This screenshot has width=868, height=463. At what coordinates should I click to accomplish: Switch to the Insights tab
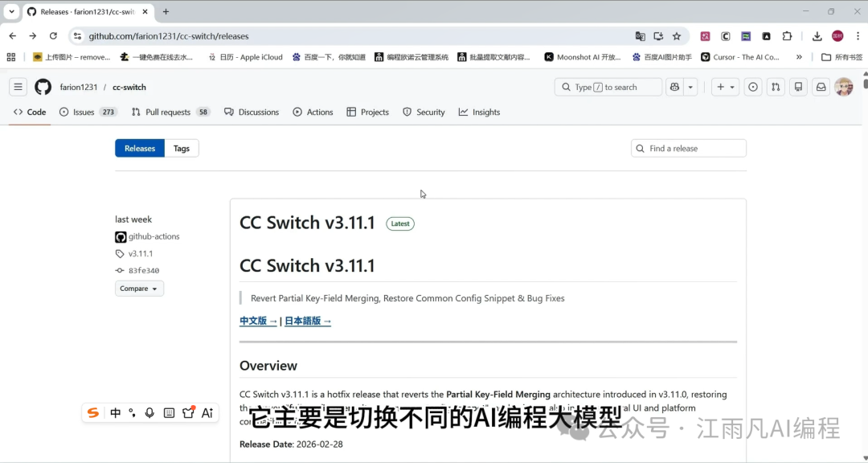479,112
